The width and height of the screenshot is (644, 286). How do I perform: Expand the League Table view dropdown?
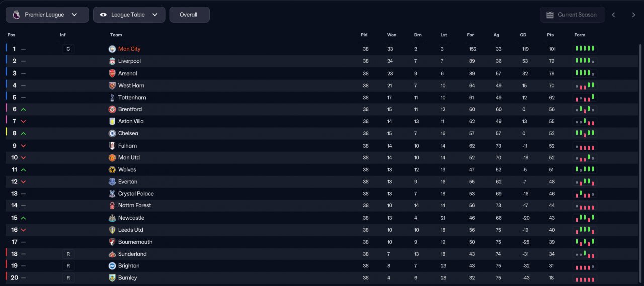point(129,15)
